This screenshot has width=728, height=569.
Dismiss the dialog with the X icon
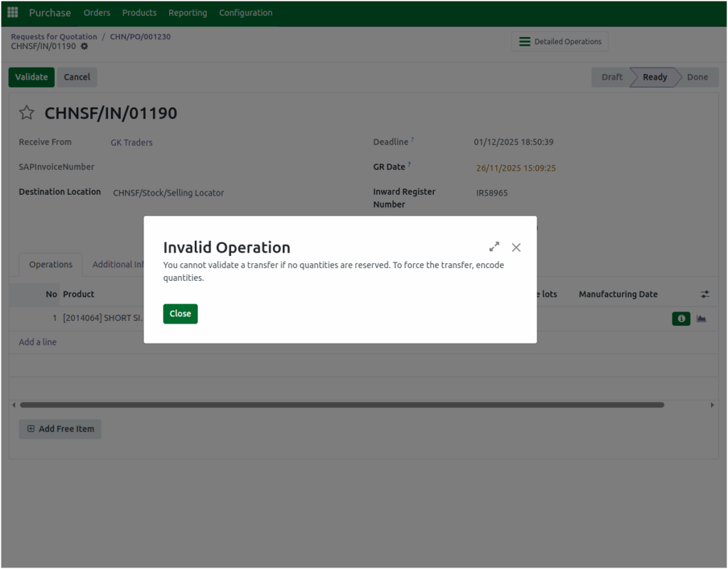click(516, 248)
